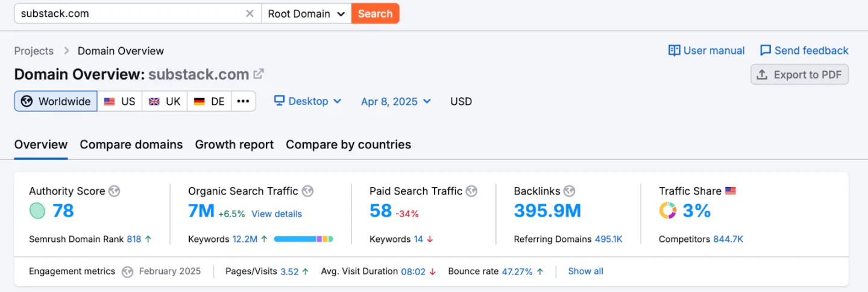Select the Worldwide database button

tap(56, 101)
